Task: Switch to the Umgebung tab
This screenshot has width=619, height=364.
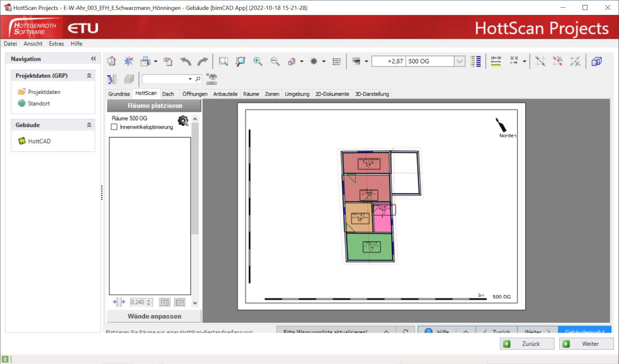Action: [297, 94]
